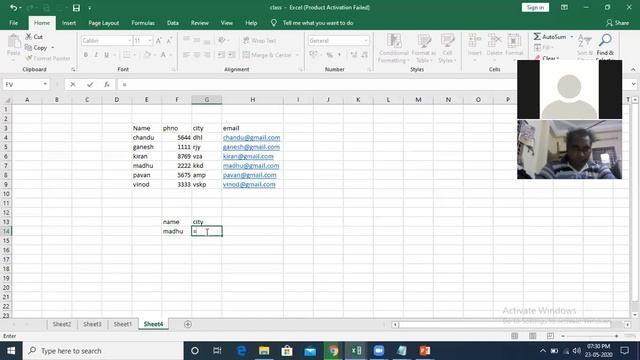Switch to the Page Layout tab
This screenshot has width=640, height=360.
104,23
